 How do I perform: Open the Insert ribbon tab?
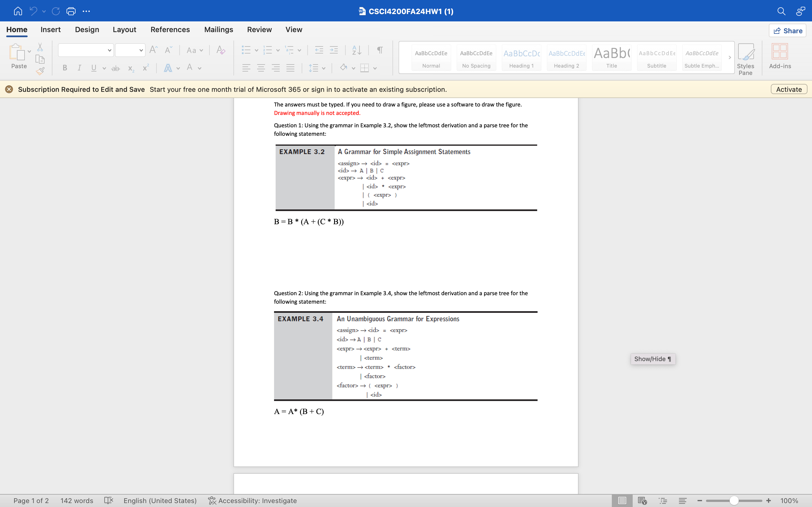click(x=51, y=30)
